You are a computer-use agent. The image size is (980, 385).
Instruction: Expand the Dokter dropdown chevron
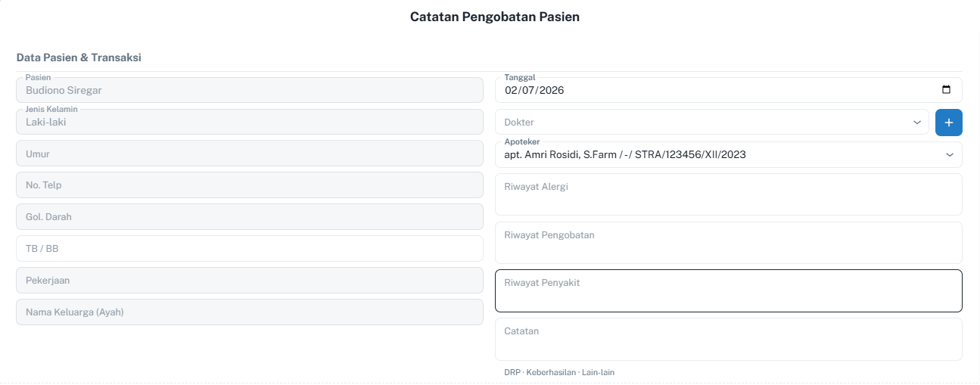pos(917,123)
